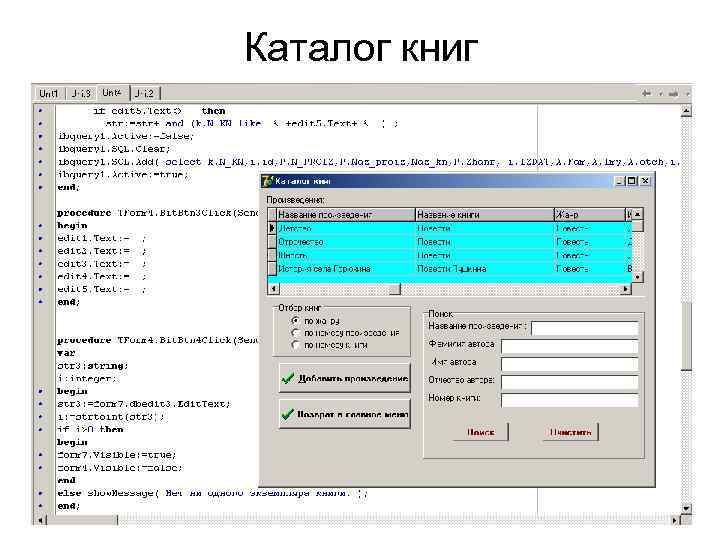Click the gutter dot beside 'ibquery1.SQL.Clear'
This screenshot has width=720, height=540.
tap(40, 149)
